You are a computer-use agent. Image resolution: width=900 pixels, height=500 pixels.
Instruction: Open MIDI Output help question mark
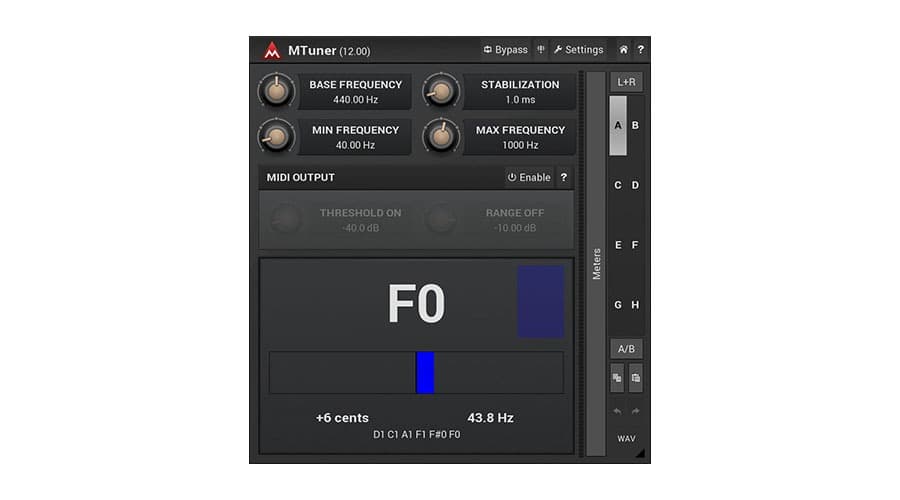(x=564, y=177)
